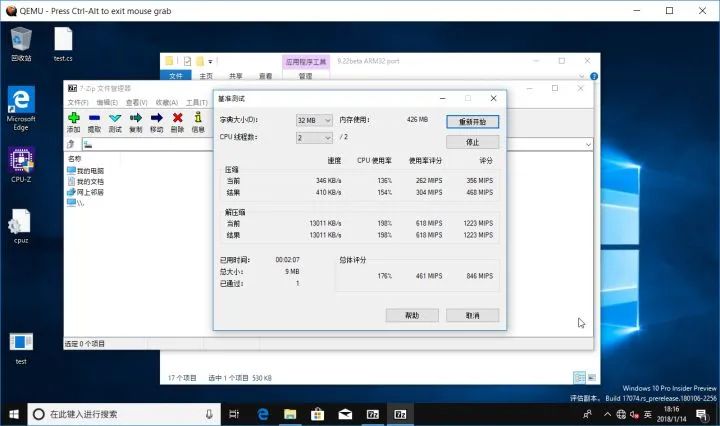Select the Explorer View (查看) tab
Image resolution: width=720 pixels, height=426 pixels.
[265, 76]
